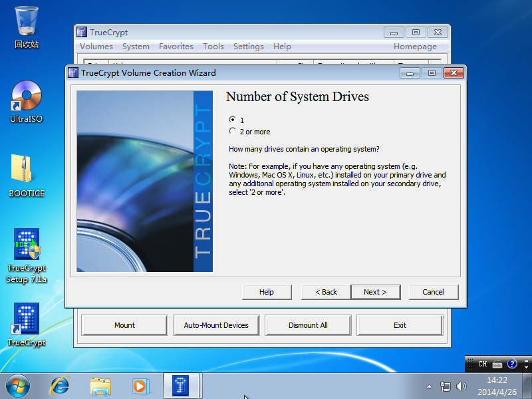Open the Tools menu in TrueCrypt
Screen dimensions: 532x399
coord(213,47)
